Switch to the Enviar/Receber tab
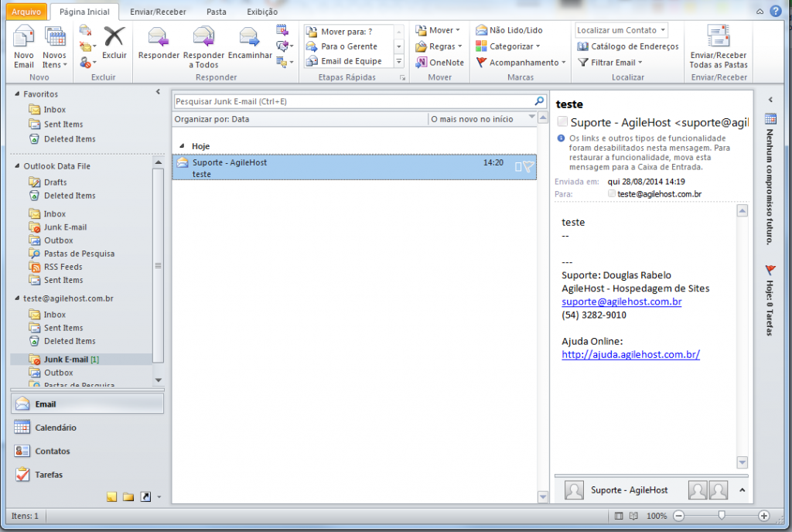 coord(158,12)
